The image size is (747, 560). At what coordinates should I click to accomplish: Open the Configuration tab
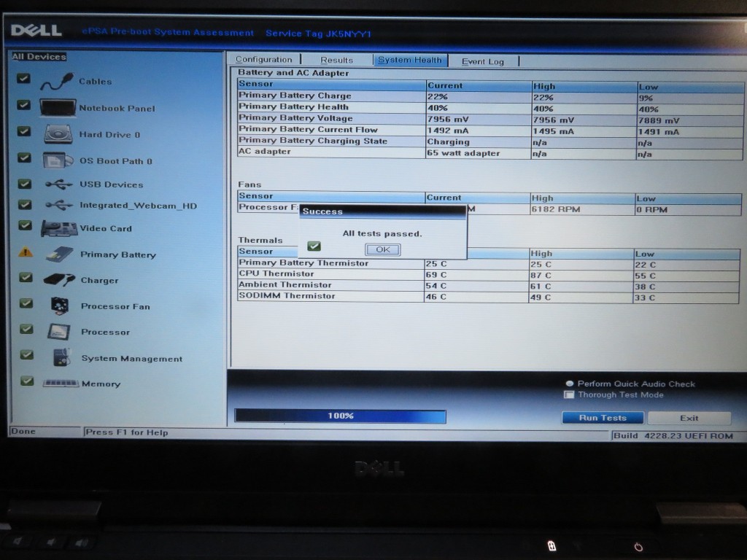264,59
